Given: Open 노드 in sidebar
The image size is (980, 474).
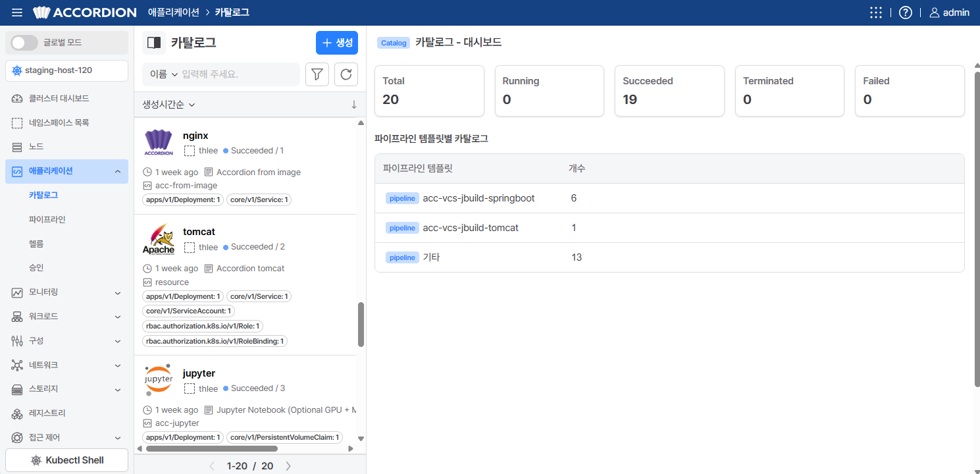Looking at the screenshot, I should click(66, 147).
